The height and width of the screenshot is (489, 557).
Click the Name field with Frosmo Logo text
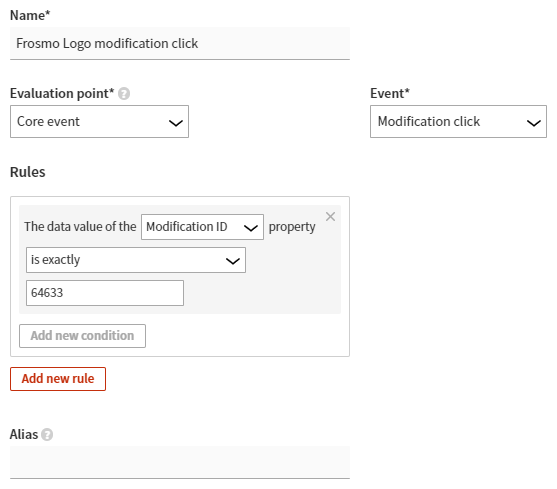point(180,43)
